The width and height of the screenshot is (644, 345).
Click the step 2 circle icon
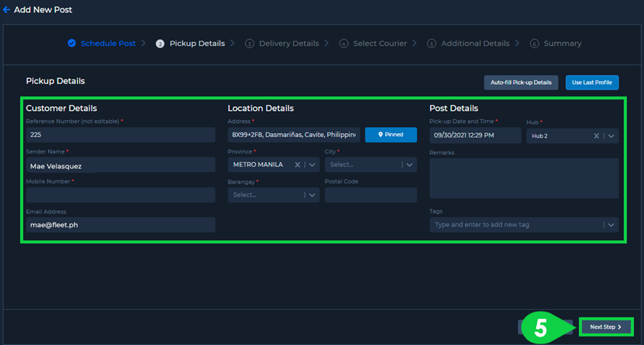tap(160, 44)
